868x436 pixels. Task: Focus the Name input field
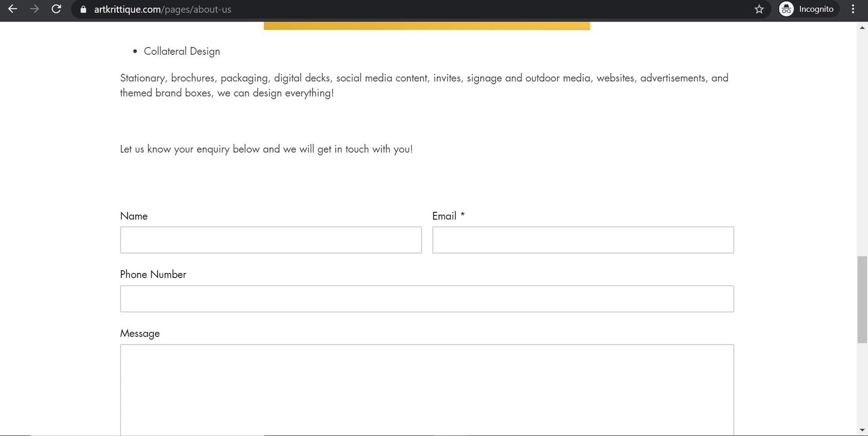pos(271,240)
